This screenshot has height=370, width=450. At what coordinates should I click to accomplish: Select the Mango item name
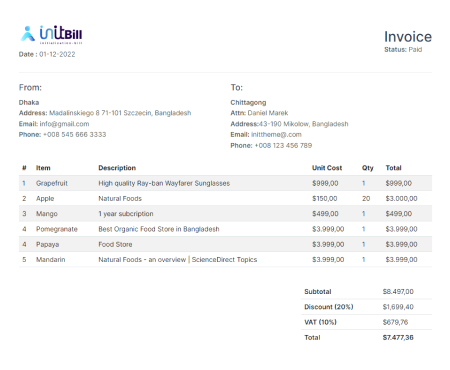(47, 214)
